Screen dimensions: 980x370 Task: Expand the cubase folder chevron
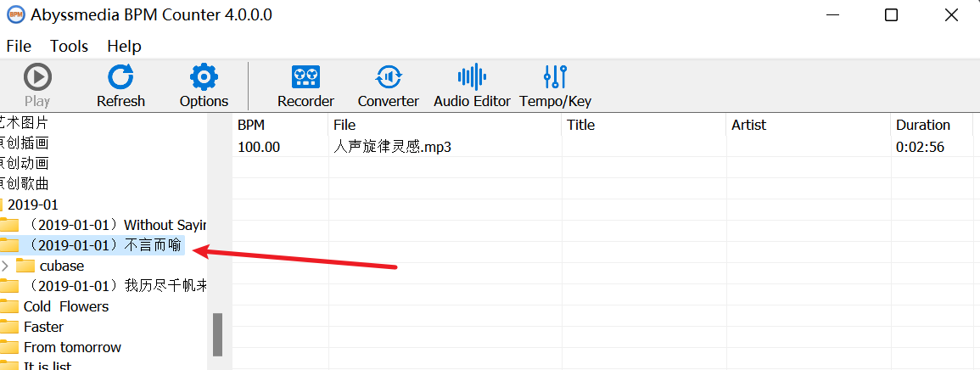click(6, 266)
